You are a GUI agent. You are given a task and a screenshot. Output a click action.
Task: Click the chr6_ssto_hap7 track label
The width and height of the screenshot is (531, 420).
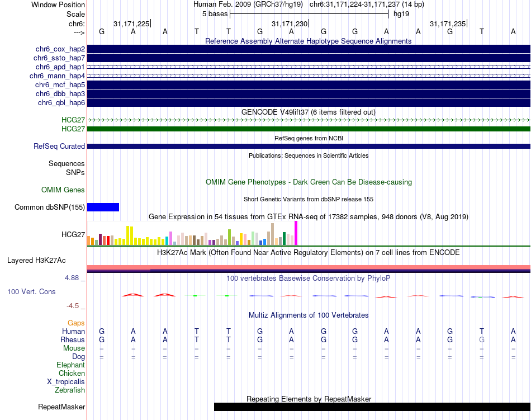59,58
